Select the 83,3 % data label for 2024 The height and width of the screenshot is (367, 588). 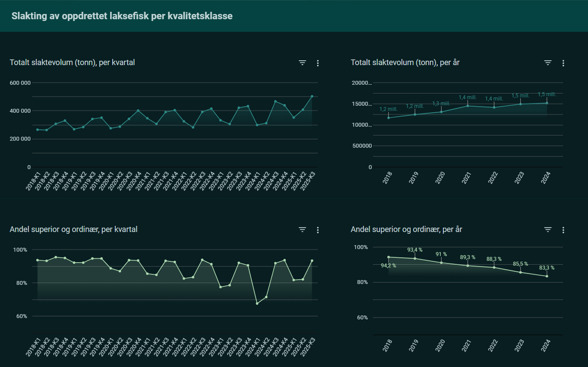coord(546,268)
